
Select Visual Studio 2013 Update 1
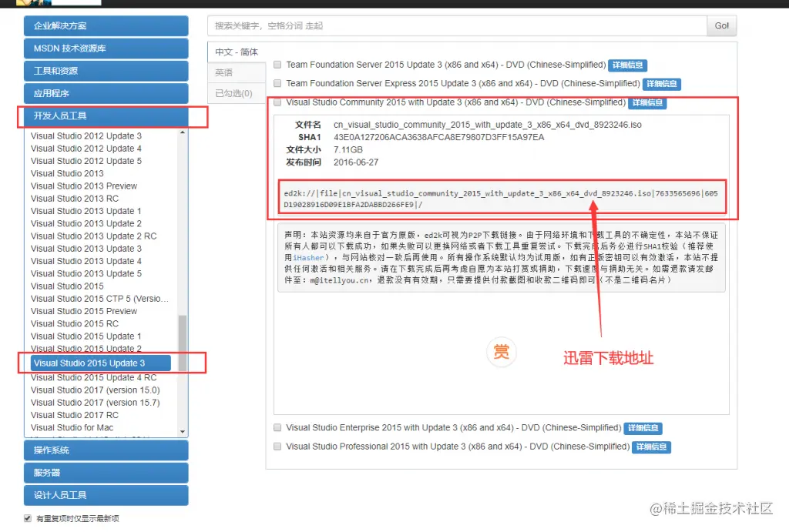pyautogui.click(x=86, y=211)
